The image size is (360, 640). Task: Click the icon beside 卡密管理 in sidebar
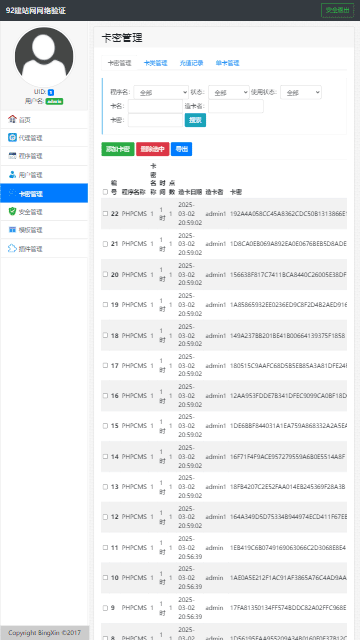tap(13, 193)
